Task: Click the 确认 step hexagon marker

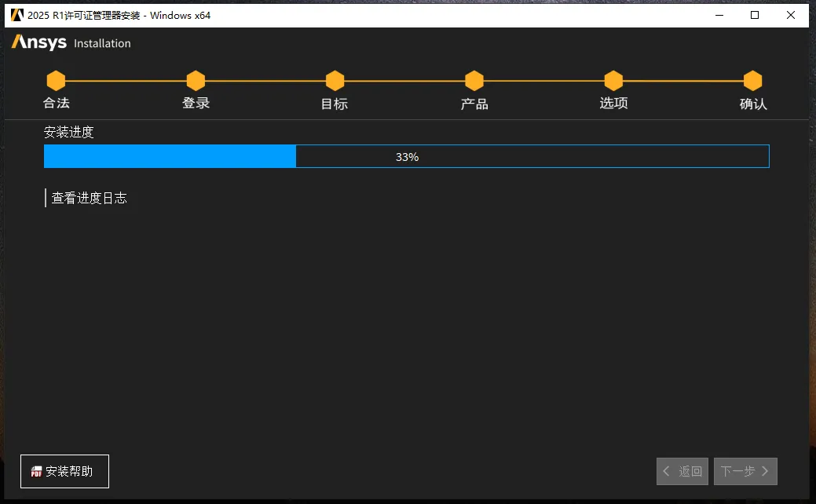Action: (x=752, y=81)
